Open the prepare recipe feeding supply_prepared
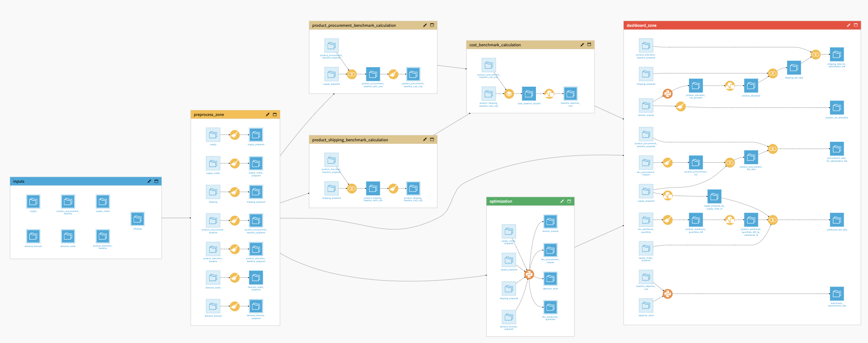868x343 pixels. pos(235,134)
